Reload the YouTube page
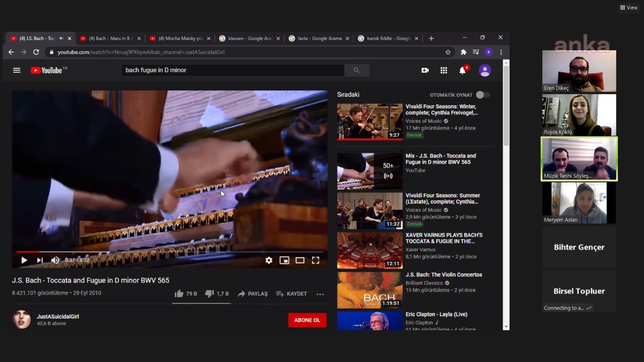 click(x=36, y=52)
